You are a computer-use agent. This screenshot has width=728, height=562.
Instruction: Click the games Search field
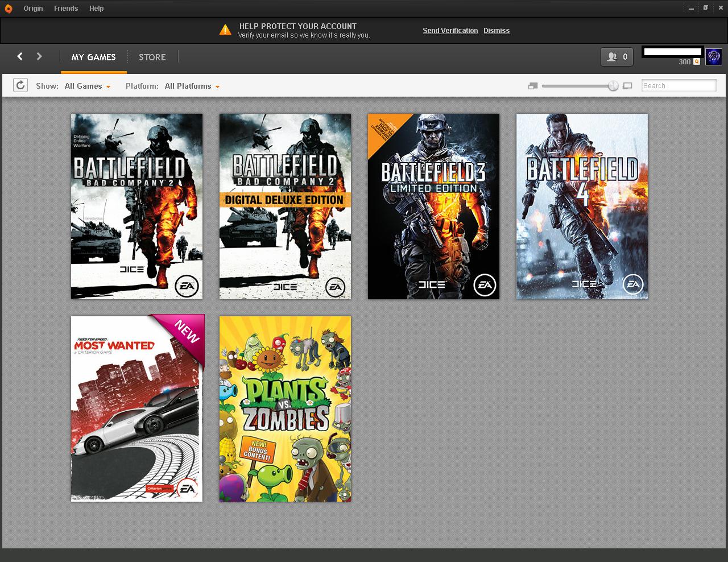coord(679,85)
